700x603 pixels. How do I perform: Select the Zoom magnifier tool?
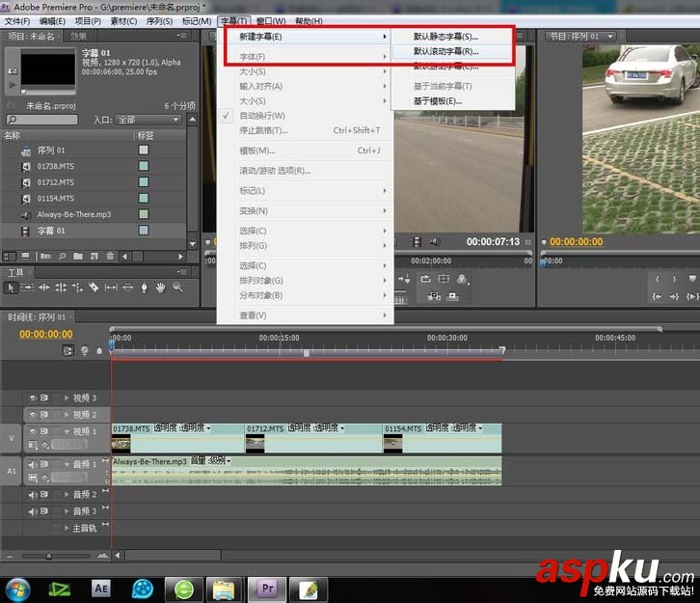[x=177, y=288]
